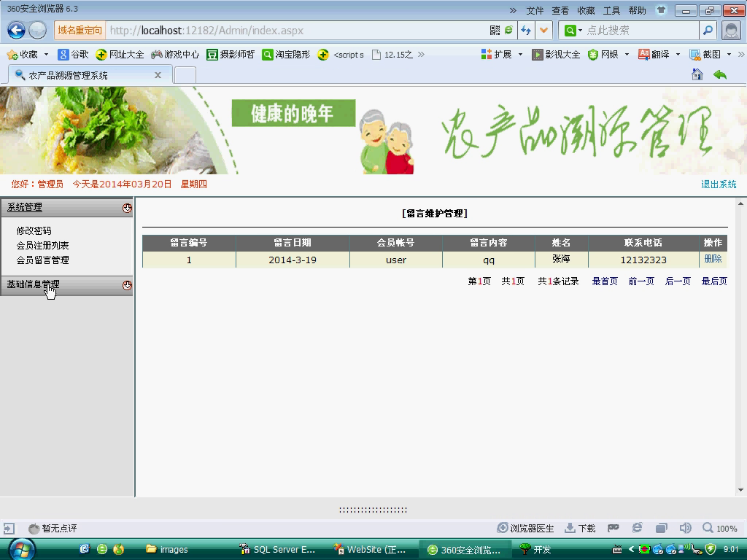Go to 前一页 previous page
The image size is (747, 560).
click(641, 281)
